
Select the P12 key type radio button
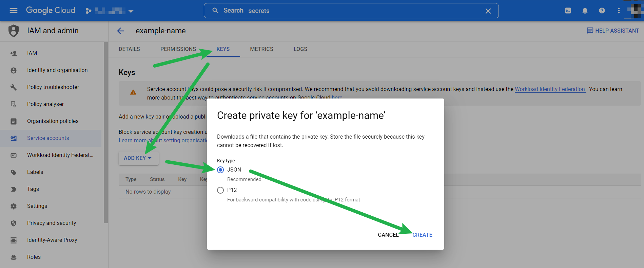coord(220,190)
